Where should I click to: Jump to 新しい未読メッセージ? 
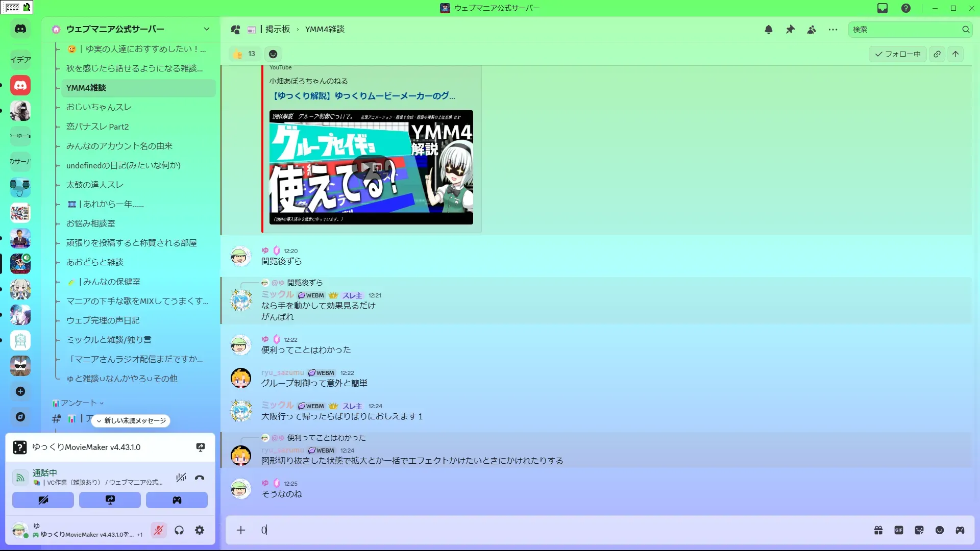(x=132, y=421)
